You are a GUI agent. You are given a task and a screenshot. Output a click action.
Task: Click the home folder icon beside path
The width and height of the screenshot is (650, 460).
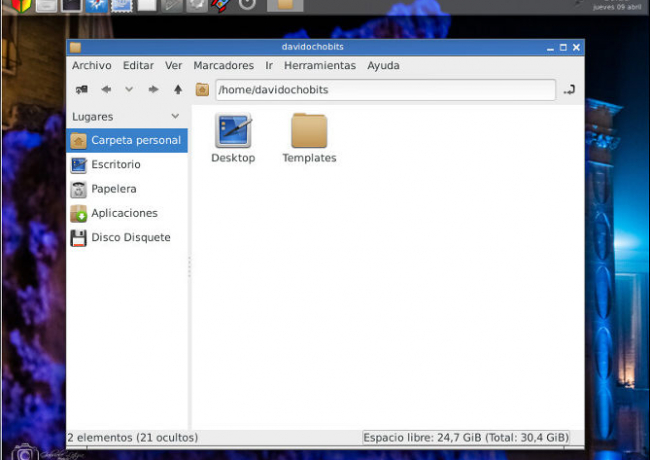pos(202,90)
